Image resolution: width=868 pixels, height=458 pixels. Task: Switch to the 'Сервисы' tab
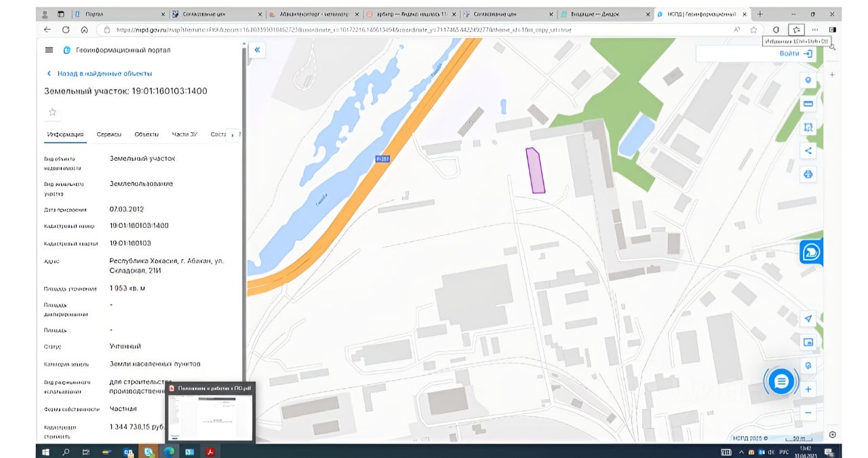click(x=108, y=134)
